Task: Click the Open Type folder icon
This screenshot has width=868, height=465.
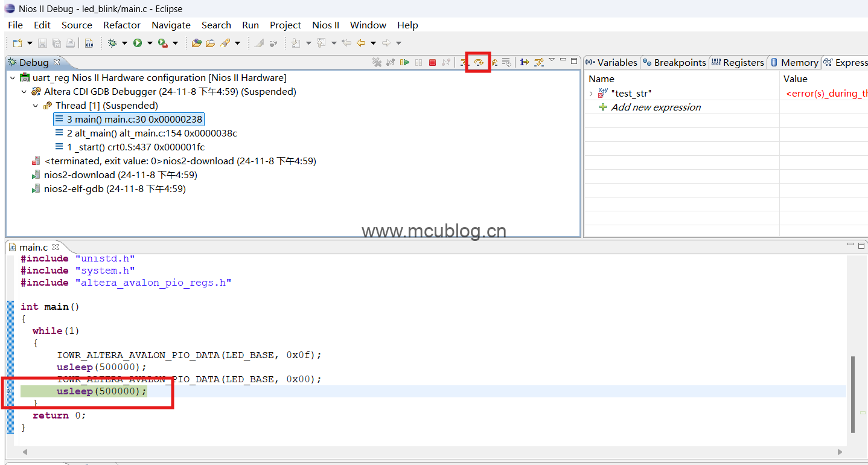Action: 197,43
